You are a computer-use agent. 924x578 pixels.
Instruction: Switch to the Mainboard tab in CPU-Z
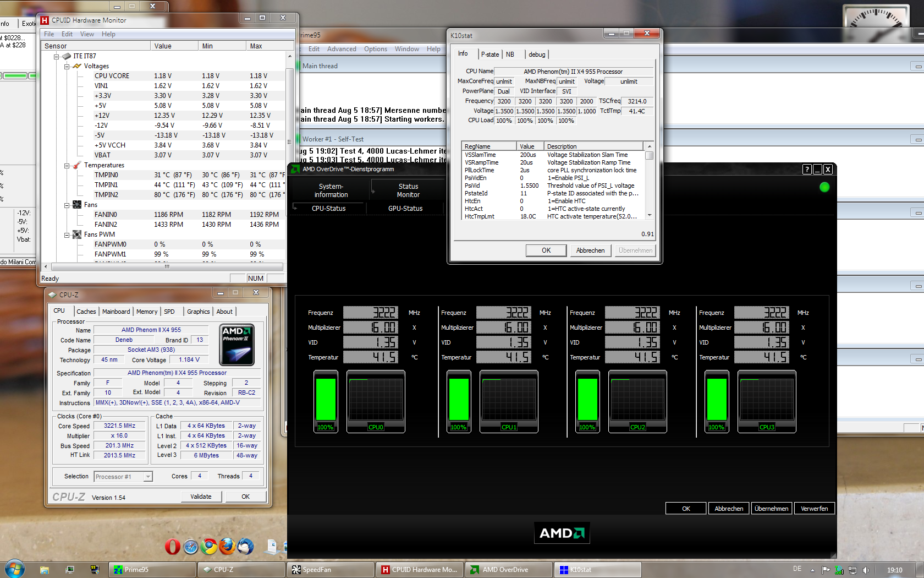[x=116, y=312]
